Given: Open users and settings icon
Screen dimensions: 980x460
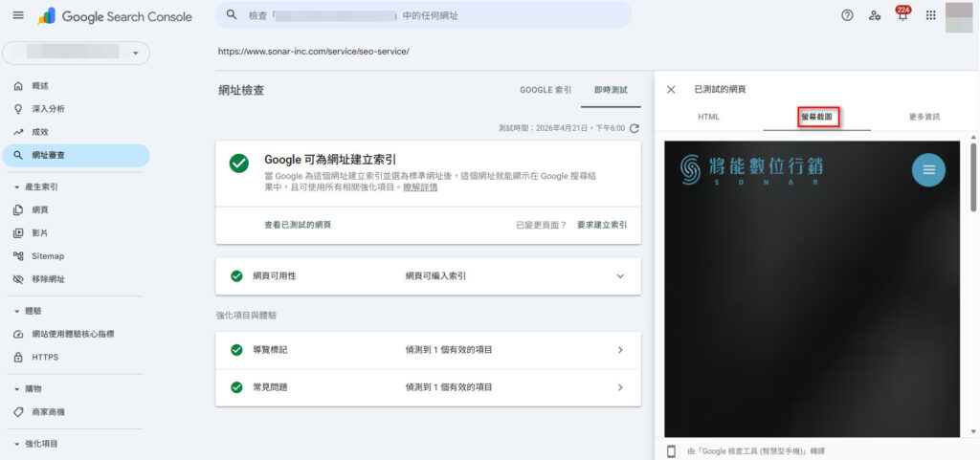Looking at the screenshot, I should pos(875,15).
